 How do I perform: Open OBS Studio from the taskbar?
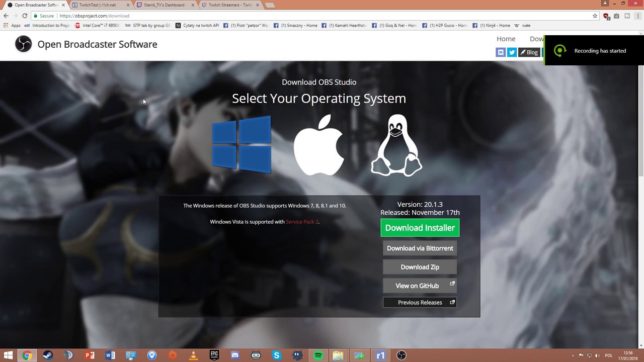click(401, 355)
